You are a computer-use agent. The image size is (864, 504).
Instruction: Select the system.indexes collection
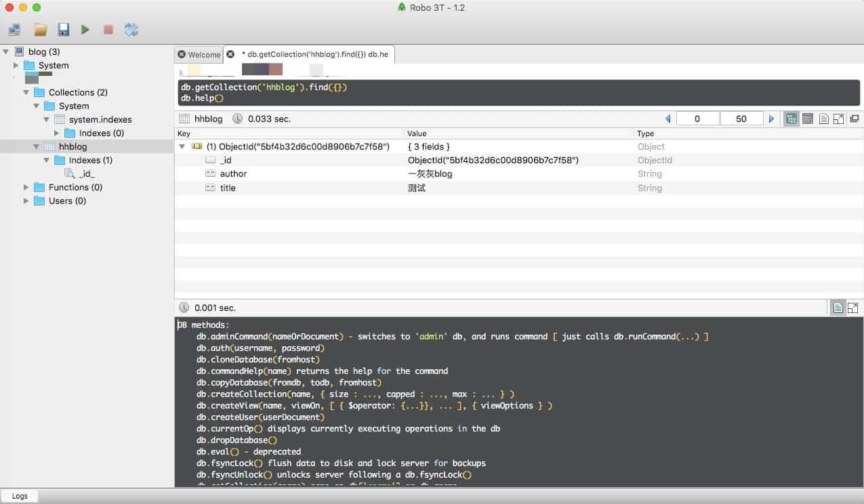100,119
